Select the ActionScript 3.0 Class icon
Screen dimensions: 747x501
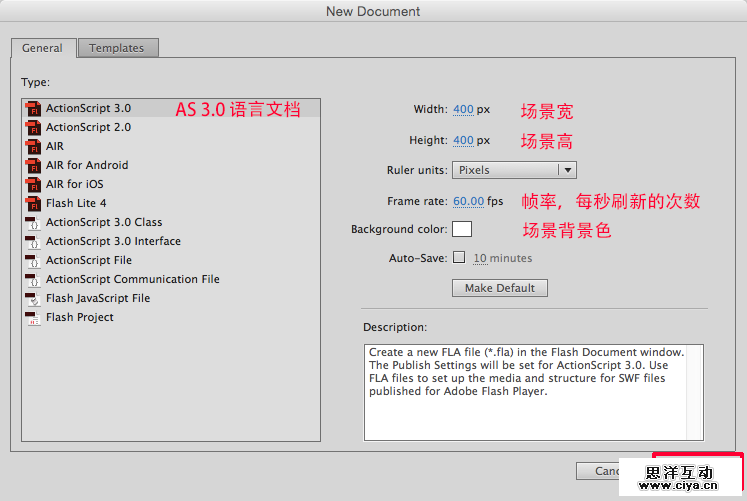pyautogui.click(x=33, y=222)
